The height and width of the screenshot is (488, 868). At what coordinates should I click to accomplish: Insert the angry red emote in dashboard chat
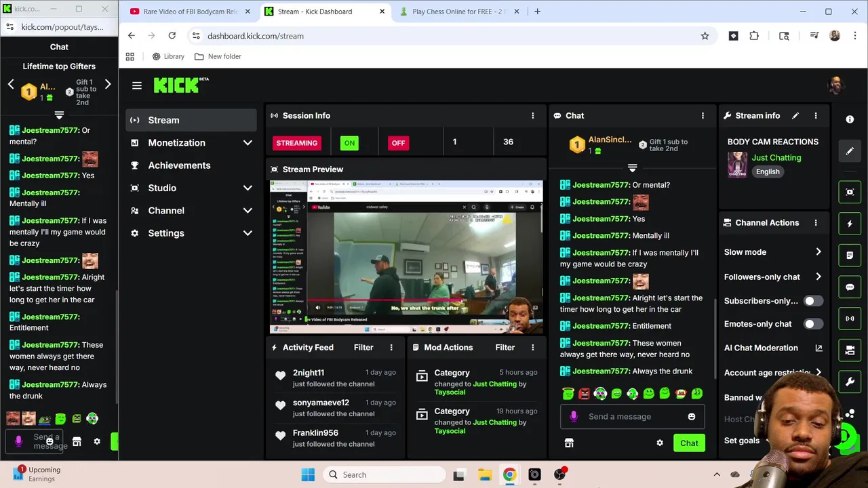[584, 393]
